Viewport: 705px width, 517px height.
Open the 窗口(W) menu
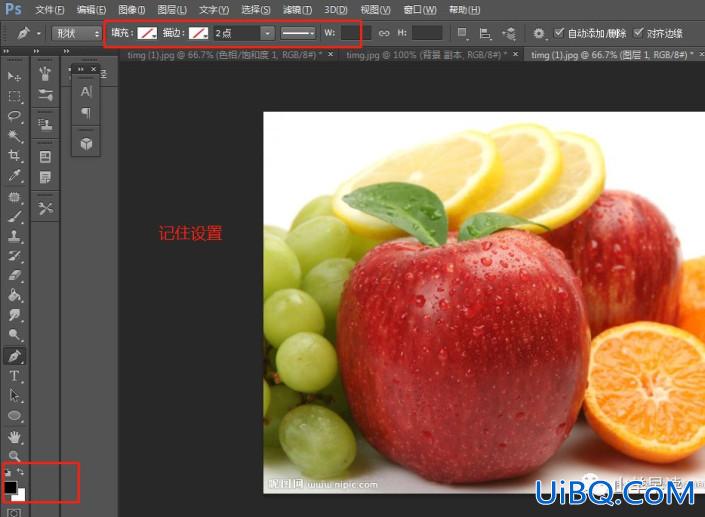[x=420, y=10]
